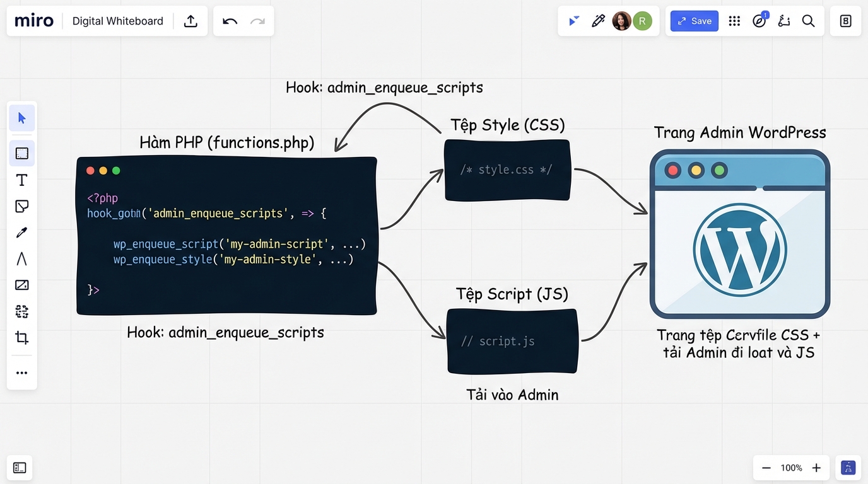Image resolution: width=868 pixels, height=484 pixels.
Task: Select the arrow selection tool
Action: pyautogui.click(x=21, y=118)
